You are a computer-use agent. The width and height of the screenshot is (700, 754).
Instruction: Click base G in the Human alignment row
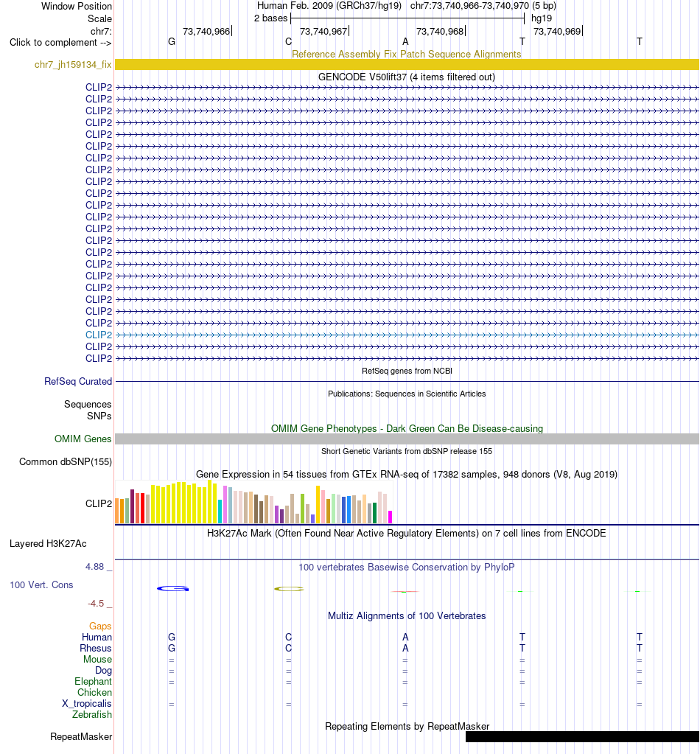tap(172, 637)
